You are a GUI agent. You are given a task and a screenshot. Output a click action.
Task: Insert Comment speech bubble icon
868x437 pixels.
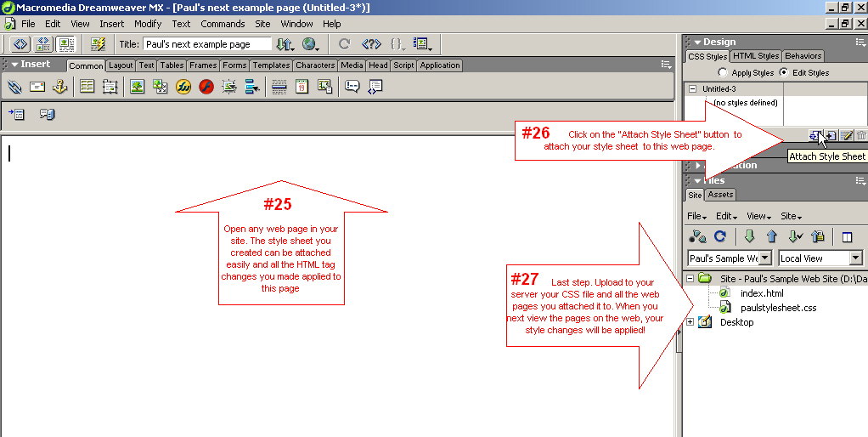352,87
